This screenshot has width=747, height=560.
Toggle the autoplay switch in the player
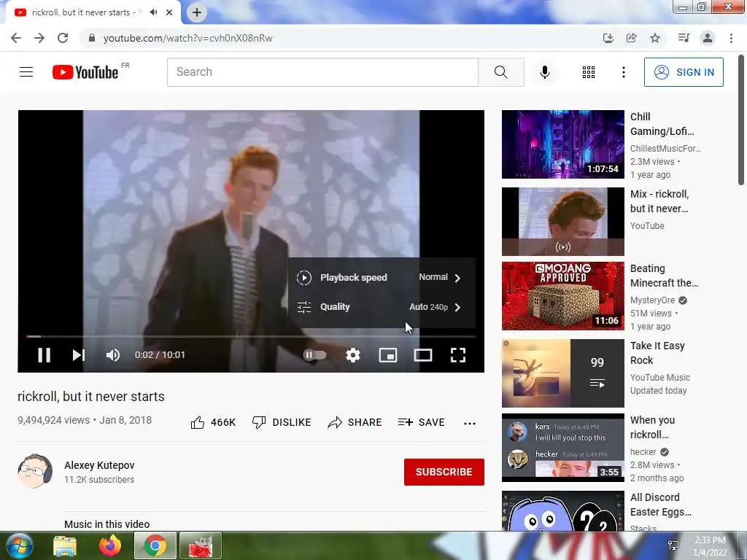click(315, 355)
